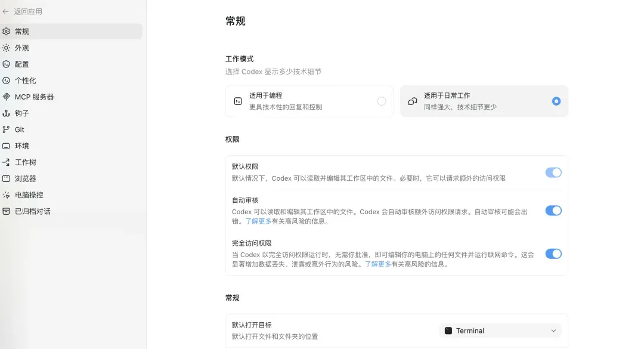The image size is (644, 349).
Task: Open the 默认打开目标 Terminal dropdown
Action: (501, 331)
